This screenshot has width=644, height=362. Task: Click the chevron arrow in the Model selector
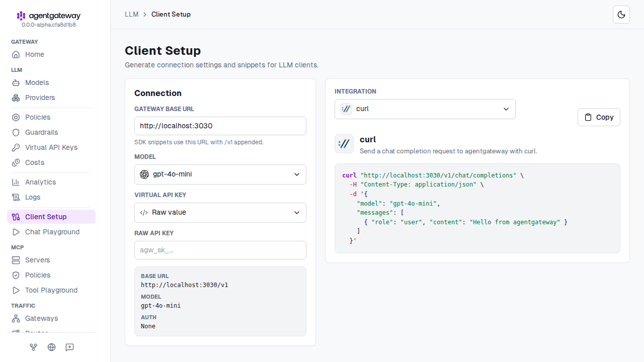297,174
